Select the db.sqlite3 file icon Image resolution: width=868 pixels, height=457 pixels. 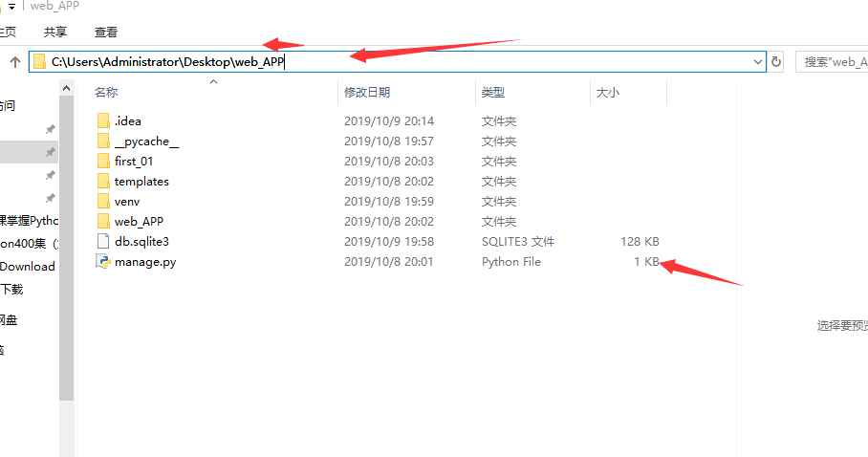coord(103,241)
